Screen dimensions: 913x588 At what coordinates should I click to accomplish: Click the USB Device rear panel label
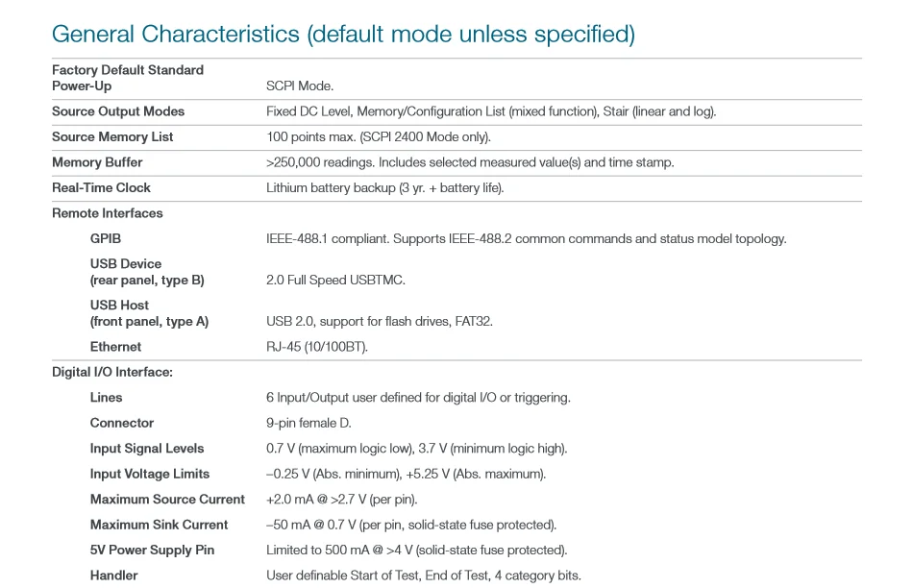[x=147, y=272]
